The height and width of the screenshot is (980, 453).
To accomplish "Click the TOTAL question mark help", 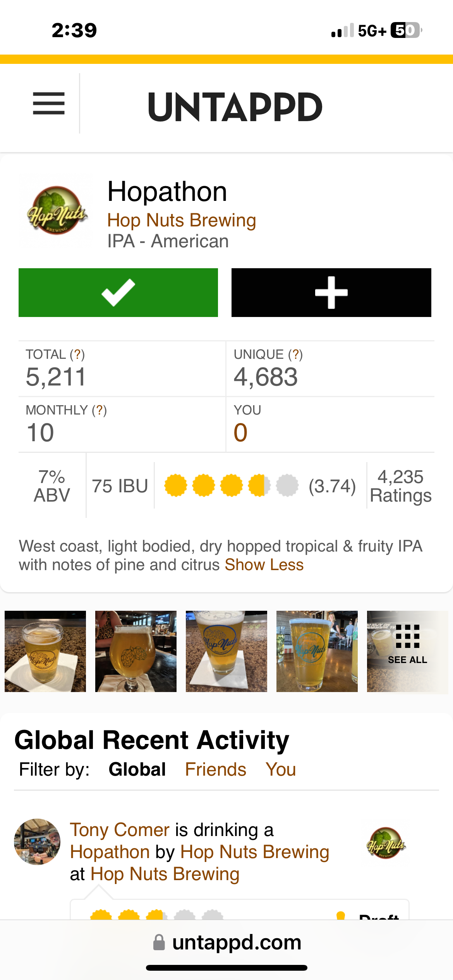I will click(77, 354).
